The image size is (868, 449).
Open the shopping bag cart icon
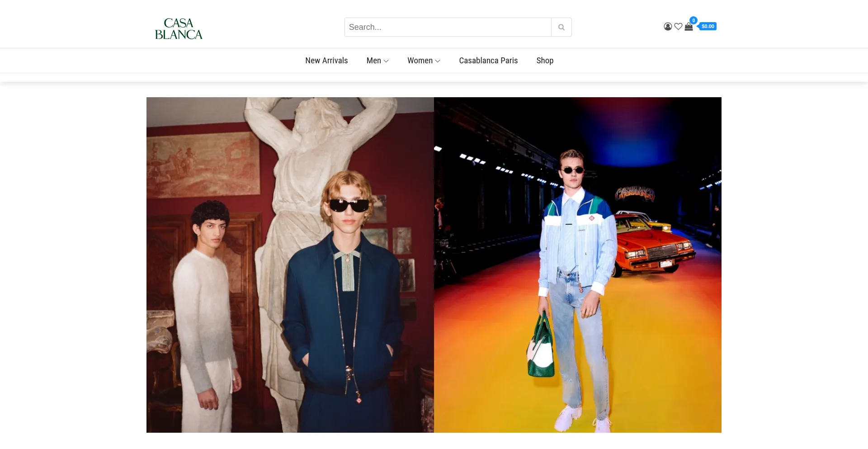(689, 27)
